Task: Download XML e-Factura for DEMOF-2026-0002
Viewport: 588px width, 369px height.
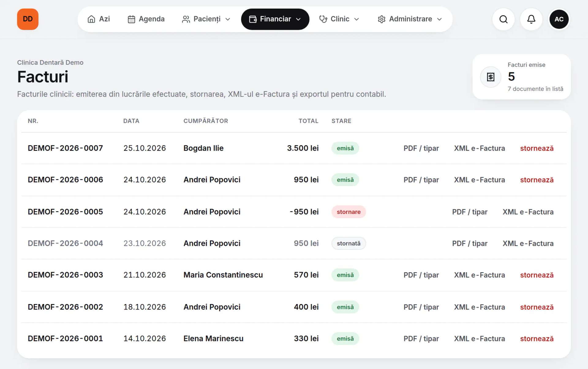Action: (479, 307)
